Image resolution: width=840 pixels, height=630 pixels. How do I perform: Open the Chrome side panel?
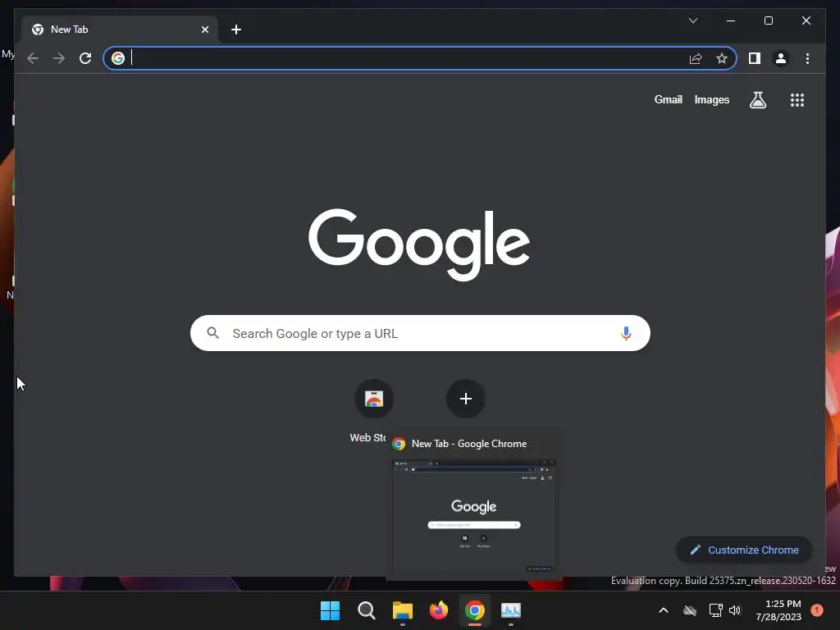coord(755,58)
